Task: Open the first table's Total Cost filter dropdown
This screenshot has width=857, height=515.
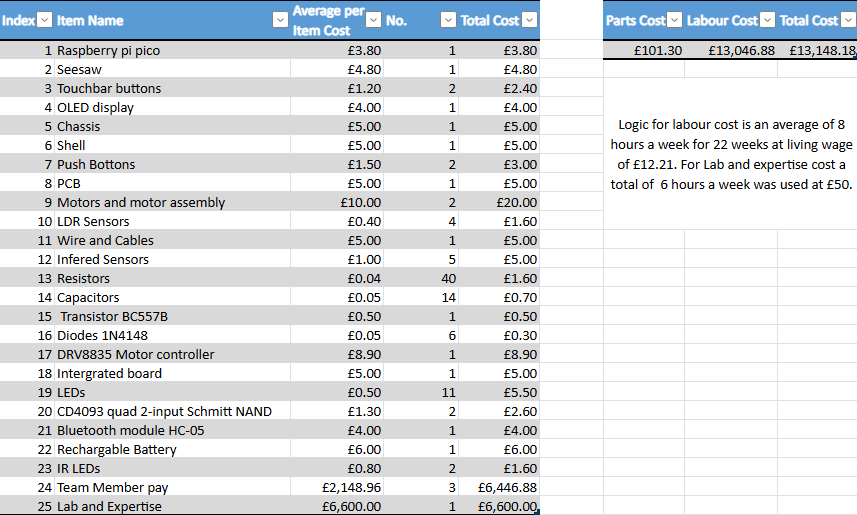Action: point(530,20)
